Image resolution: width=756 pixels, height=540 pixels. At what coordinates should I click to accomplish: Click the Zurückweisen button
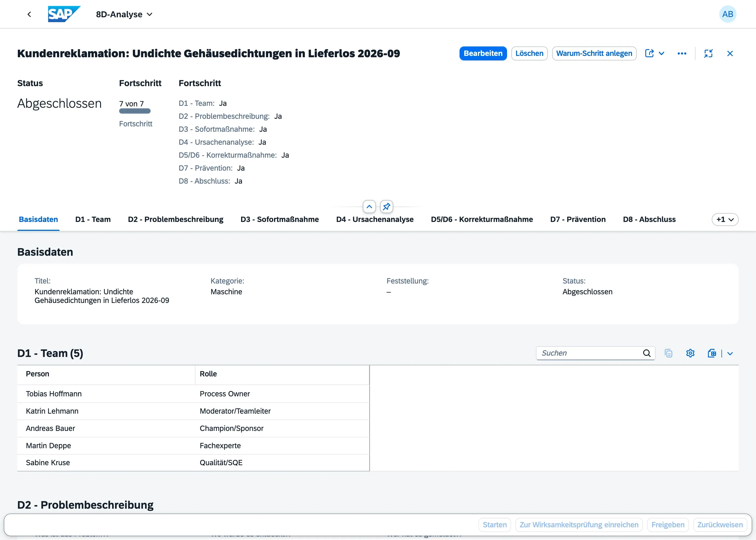coord(720,525)
